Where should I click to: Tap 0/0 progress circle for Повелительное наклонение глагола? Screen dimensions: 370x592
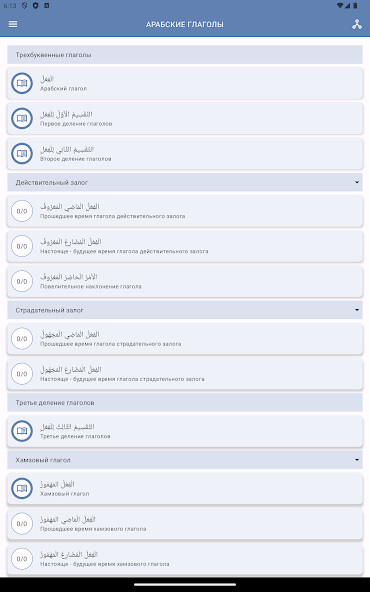tap(22, 281)
